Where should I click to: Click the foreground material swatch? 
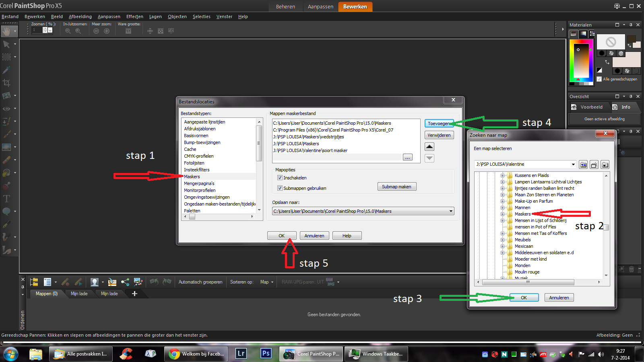point(611,42)
